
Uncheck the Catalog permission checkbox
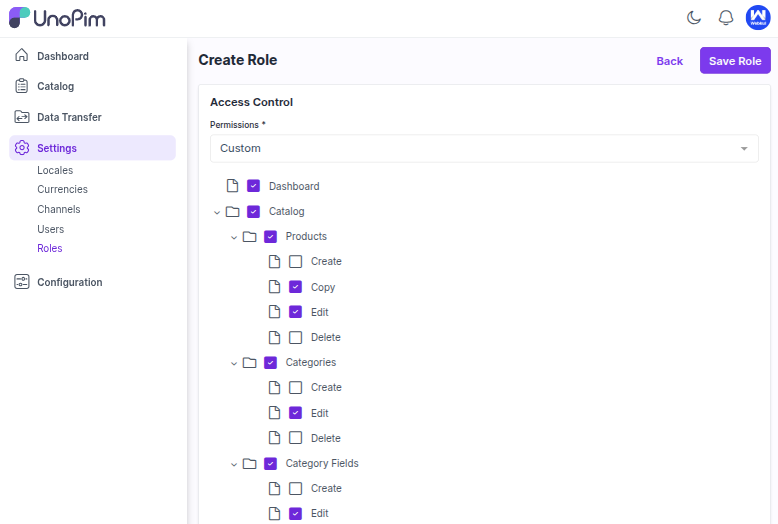253,211
